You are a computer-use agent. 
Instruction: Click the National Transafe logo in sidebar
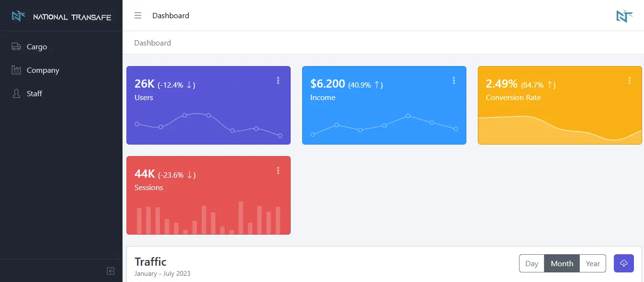click(61, 17)
